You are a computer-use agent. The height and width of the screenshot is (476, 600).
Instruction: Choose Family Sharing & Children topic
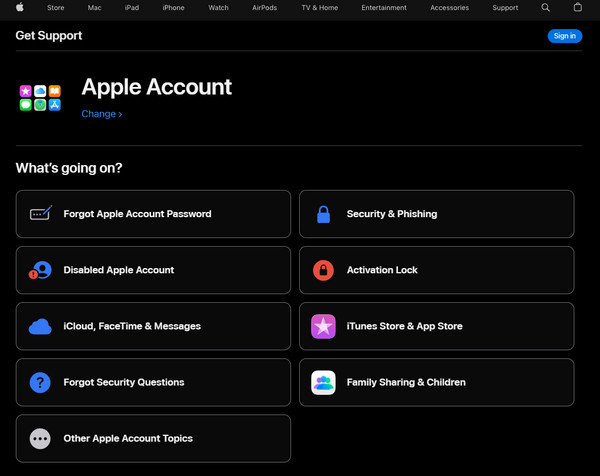coord(437,383)
